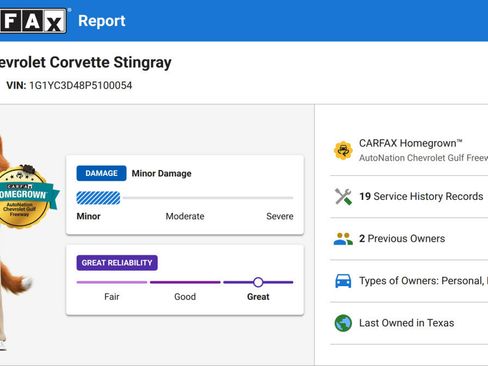Click the Minor damage level label
Image resolution: width=488 pixels, height=366 pixels.
(88, 216)
